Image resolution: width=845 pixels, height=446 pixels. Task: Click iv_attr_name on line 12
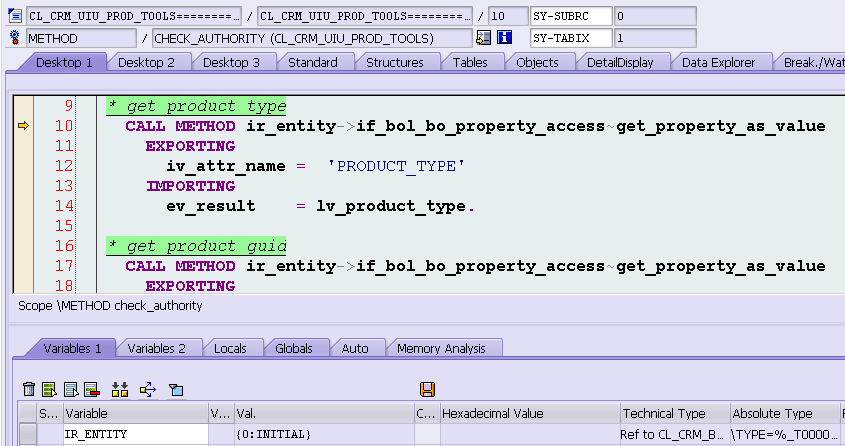(226, 166)
